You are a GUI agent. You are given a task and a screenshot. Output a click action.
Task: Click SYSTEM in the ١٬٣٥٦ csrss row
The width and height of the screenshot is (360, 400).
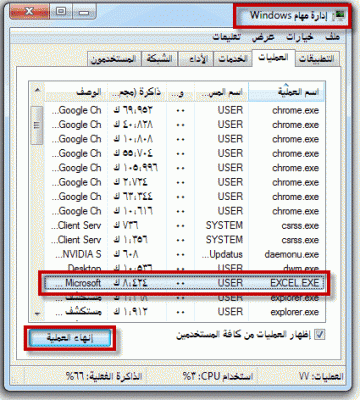click(224, 240)
